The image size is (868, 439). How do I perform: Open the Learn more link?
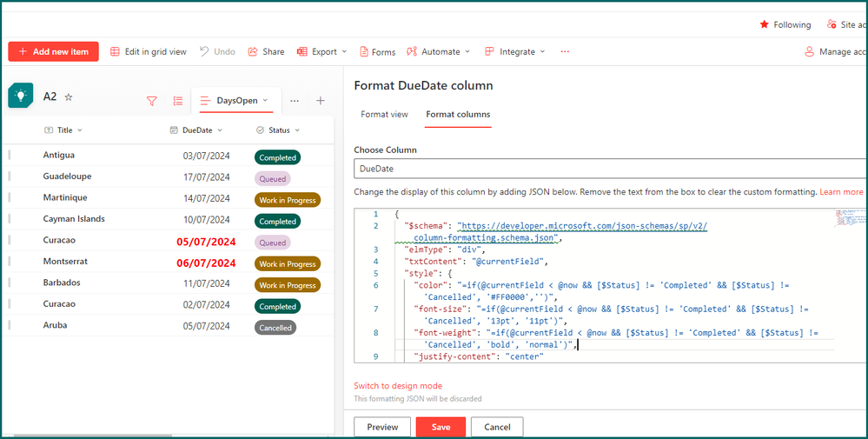[841, 192]
